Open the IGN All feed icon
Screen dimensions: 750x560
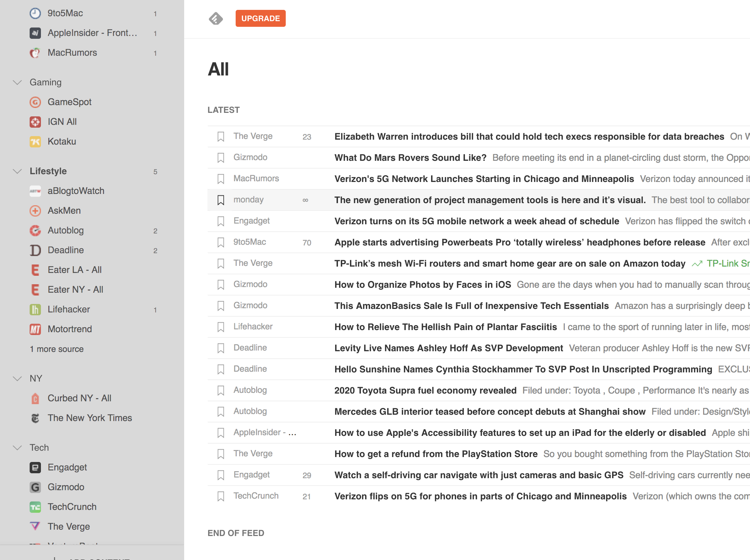click(x=35, y=122)
